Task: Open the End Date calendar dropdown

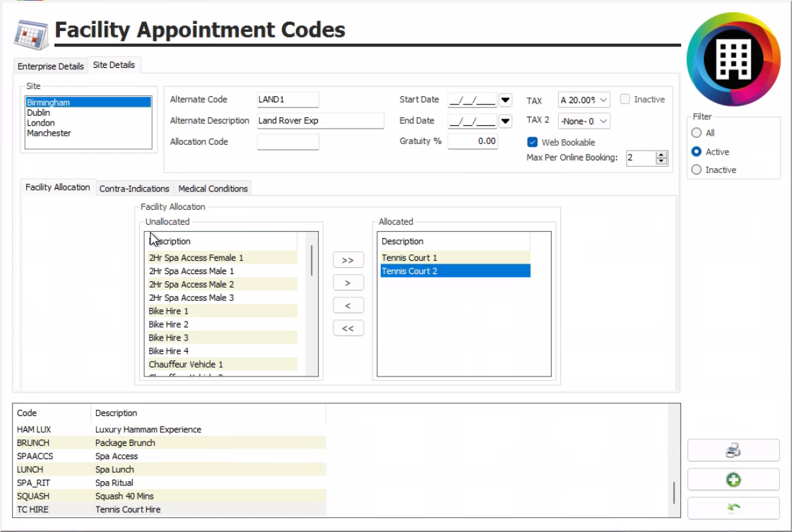Action: coord(505,121)
